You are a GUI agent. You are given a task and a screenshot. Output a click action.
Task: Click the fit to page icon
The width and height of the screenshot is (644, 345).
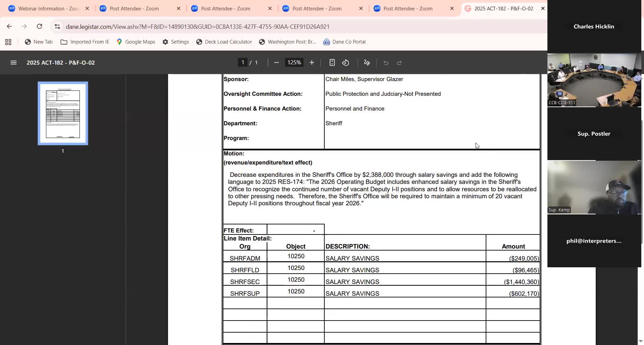pos(332,63)
